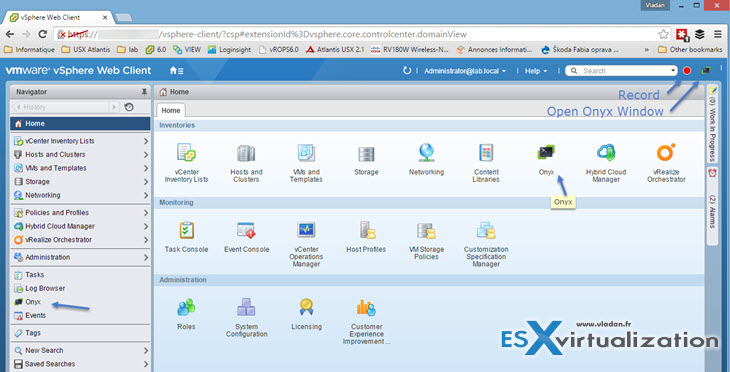Switch to the vSphere Web Client browser tab

[58, 17]
